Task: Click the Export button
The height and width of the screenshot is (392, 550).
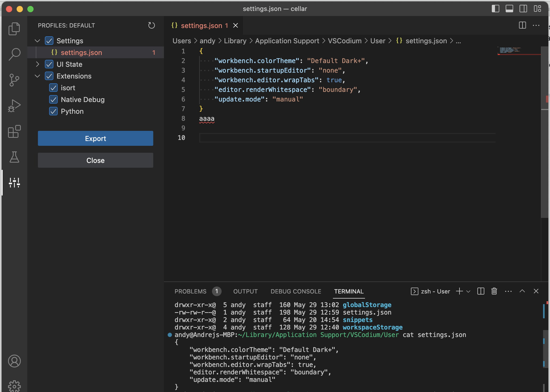Action: (95, 138)
